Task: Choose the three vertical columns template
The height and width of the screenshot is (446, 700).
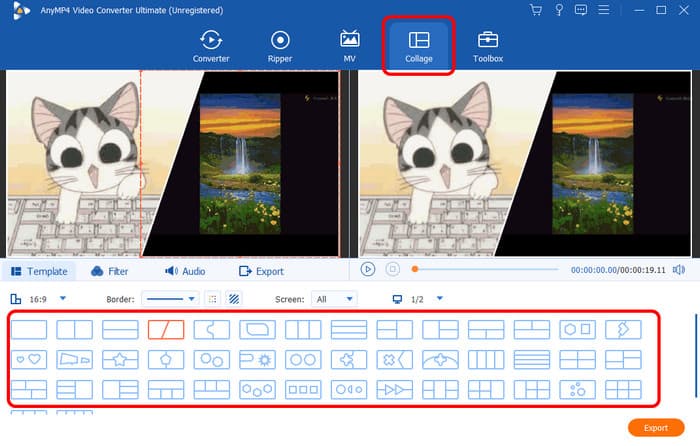Action: coord(303,329)
